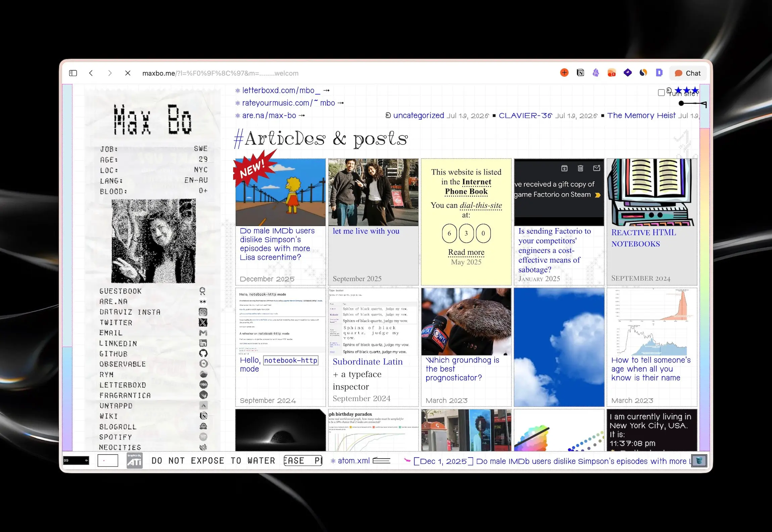Screen dimensions: 772x532
Task: Click the Fragrantica icon in sidebar
Action: pyautogui.click(x=203, y=395)
